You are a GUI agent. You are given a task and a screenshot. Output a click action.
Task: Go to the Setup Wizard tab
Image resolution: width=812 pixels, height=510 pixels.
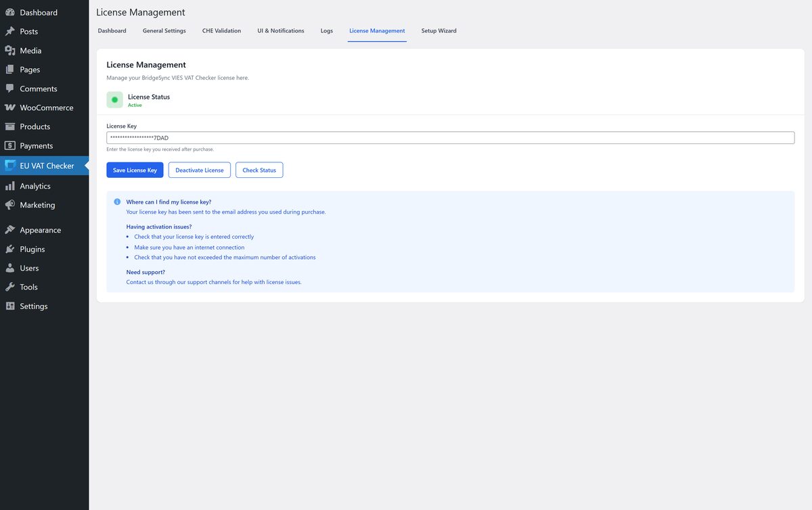(x=438, y=31)
